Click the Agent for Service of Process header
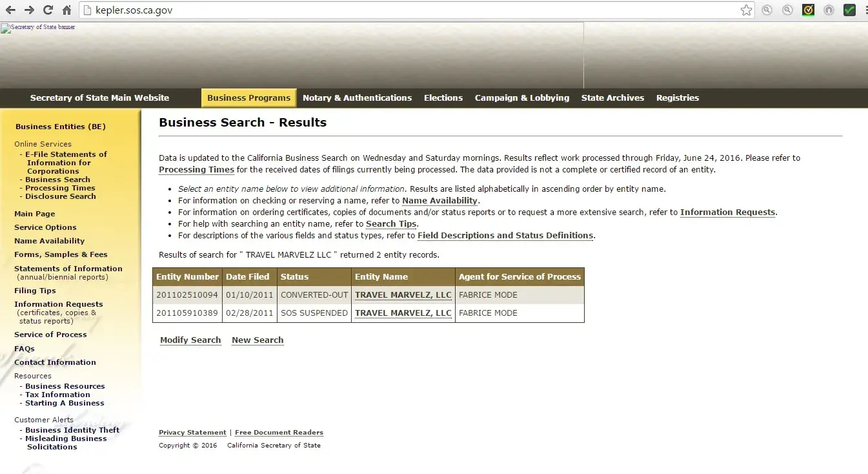This screenshot has height=474, width=868. pyautogui.click(x=520, y=276)
